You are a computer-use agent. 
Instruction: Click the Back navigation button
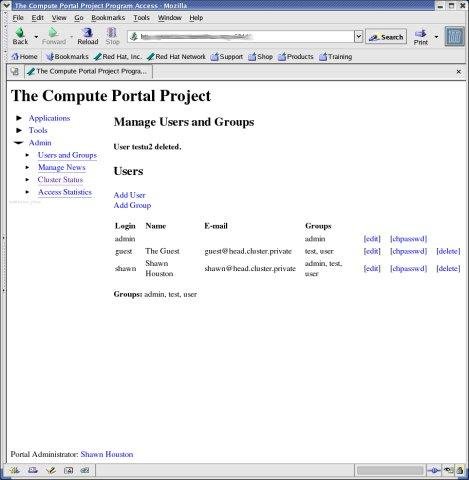(x=20, y=36)
